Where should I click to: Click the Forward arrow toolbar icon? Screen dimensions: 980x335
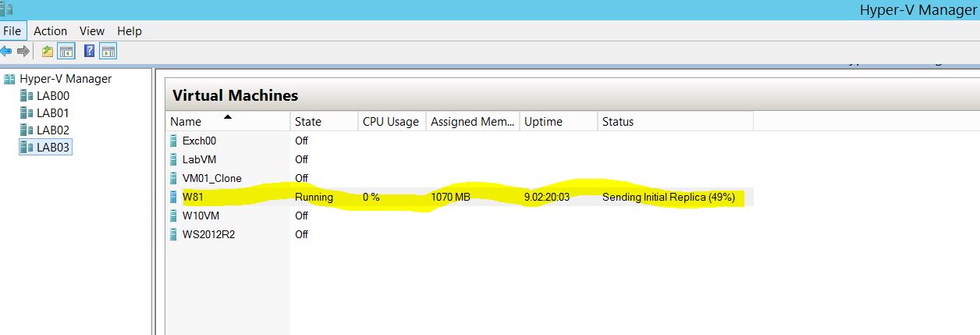click(x=23, y=52)
